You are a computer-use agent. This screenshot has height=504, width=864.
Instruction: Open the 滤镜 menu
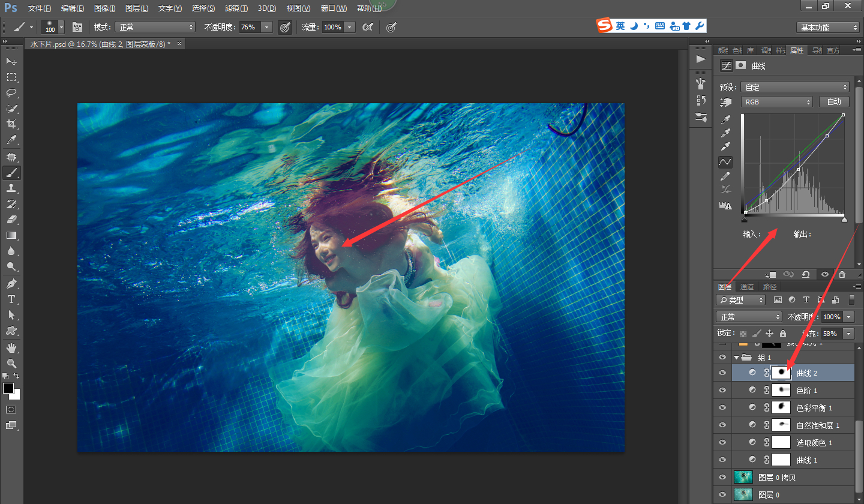[235, 8]
